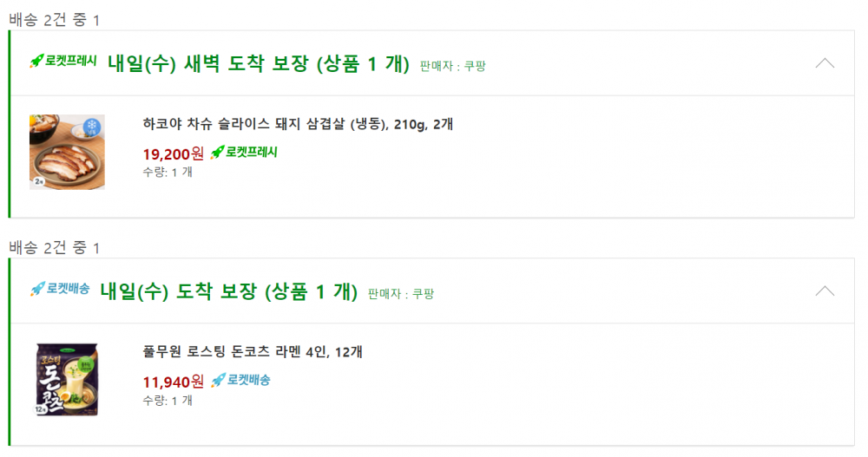The width and height of the screenshot is (868, 457).
Task: Click heading 내일(수) 도착 보장 (상품 1 개)
Action: pos(228,291)
